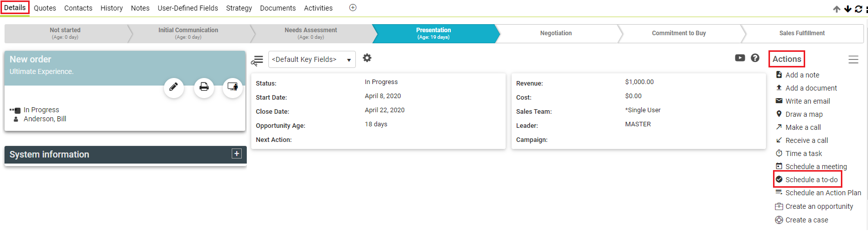Open the Actions hamburger menu
The height and width of the screenshot is (232, 868).
click(853, 59)
